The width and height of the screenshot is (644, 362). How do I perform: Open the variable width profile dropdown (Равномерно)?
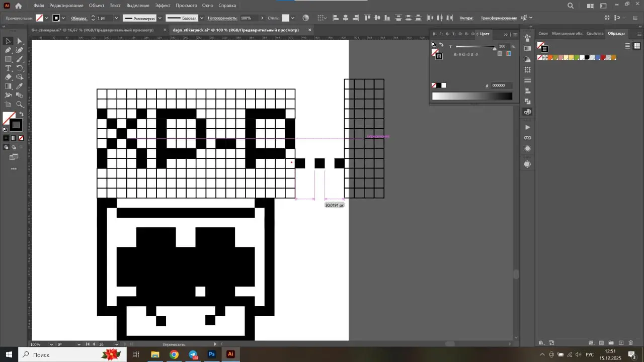(160, 18)
